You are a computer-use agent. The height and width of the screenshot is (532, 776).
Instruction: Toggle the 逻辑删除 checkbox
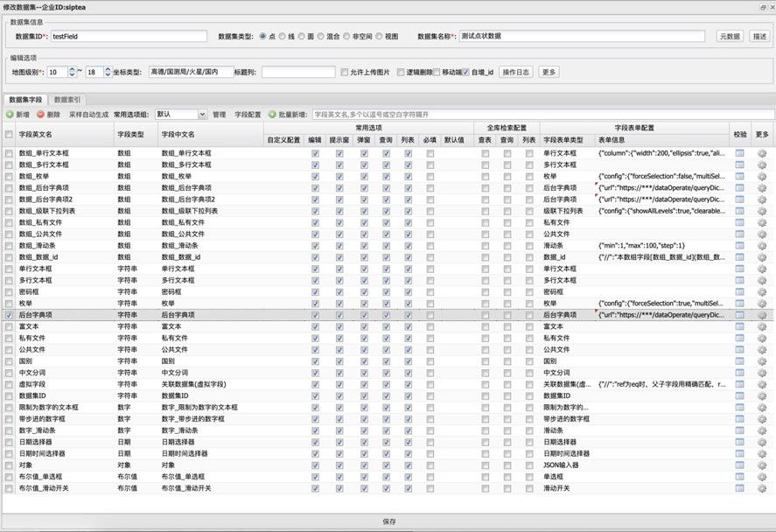tap(401, 72)
